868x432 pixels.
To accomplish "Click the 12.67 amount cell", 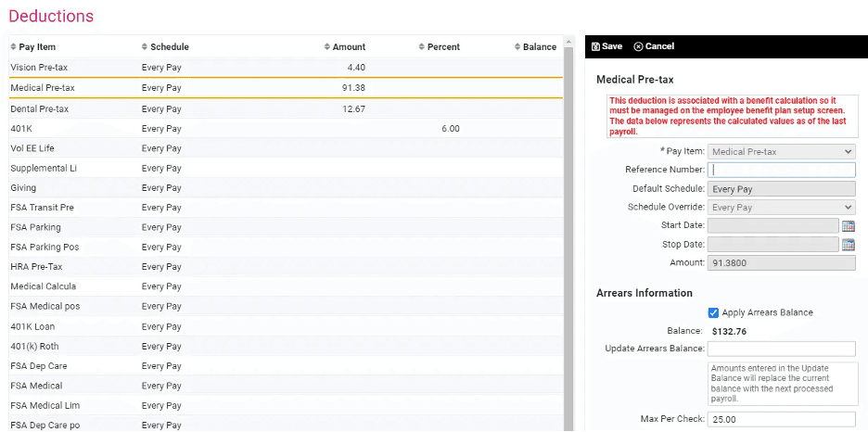I will [x=353, y=109].
